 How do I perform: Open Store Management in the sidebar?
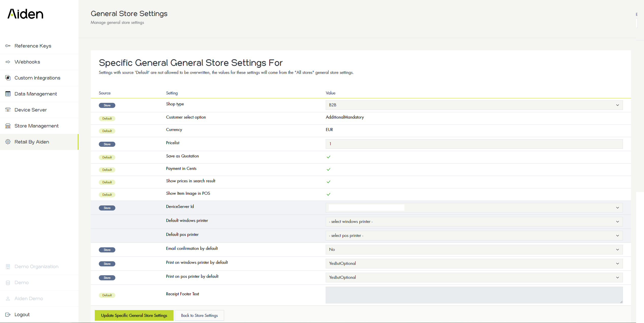pos(36,126)
